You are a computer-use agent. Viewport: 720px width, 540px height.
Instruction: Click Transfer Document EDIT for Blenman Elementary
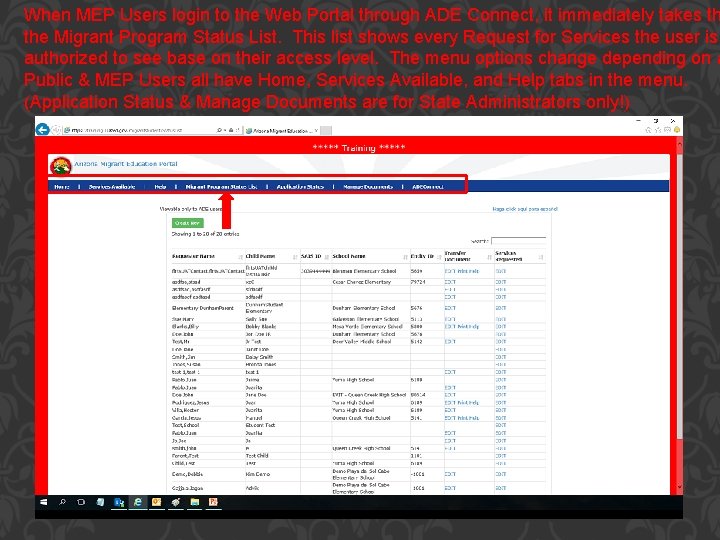[x=450, y=271]
